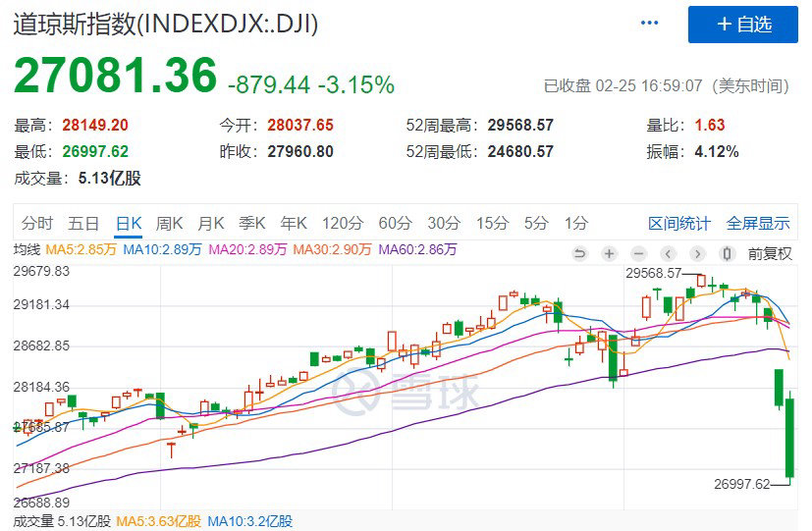Viewport: 812px width, 531px height.
Task: Click the 52周最低 value 24680.57
Action: coord(520,151)
